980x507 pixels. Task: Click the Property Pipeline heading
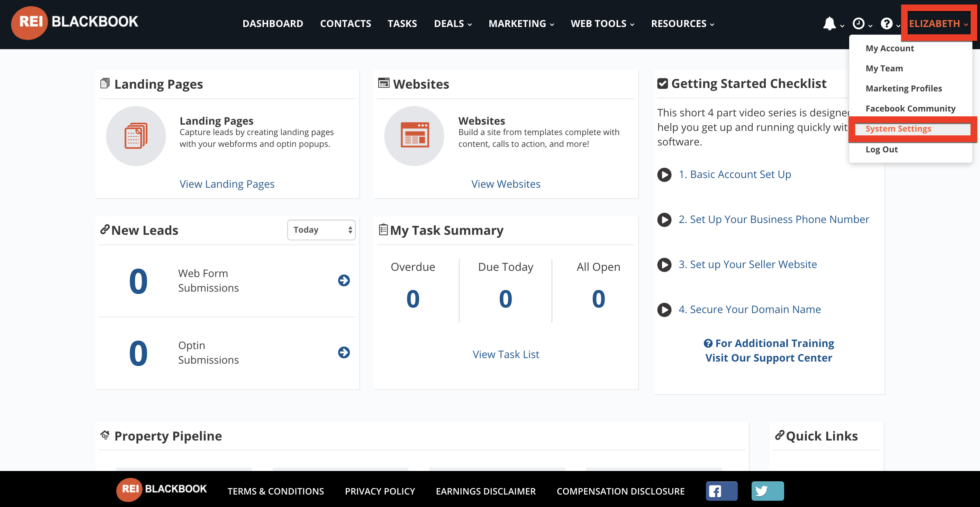(x=168, y=436)
